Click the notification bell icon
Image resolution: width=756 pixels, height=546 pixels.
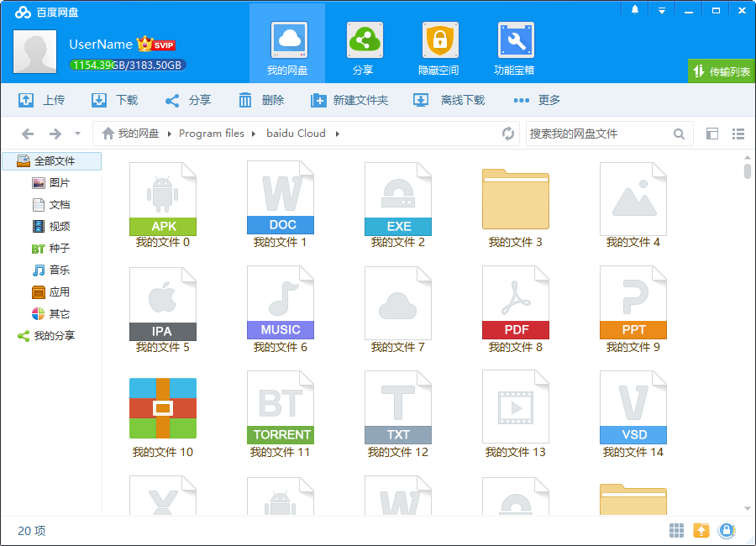[x=635, y=10]
